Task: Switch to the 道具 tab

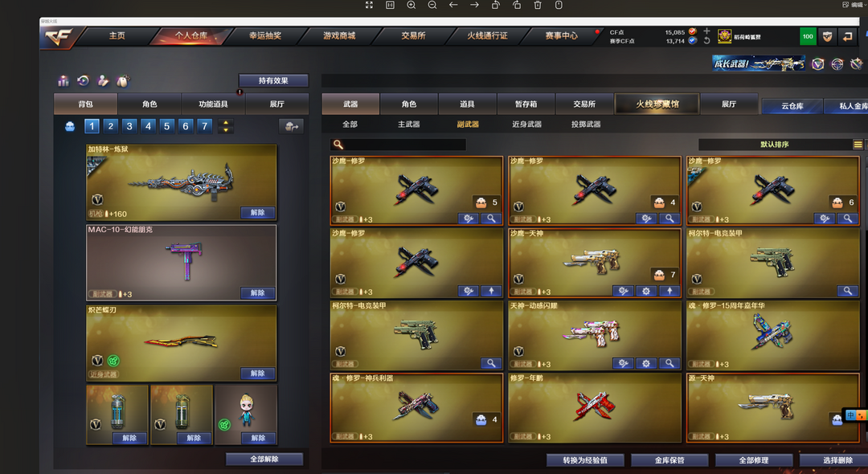Action: (x=467, y=104)
